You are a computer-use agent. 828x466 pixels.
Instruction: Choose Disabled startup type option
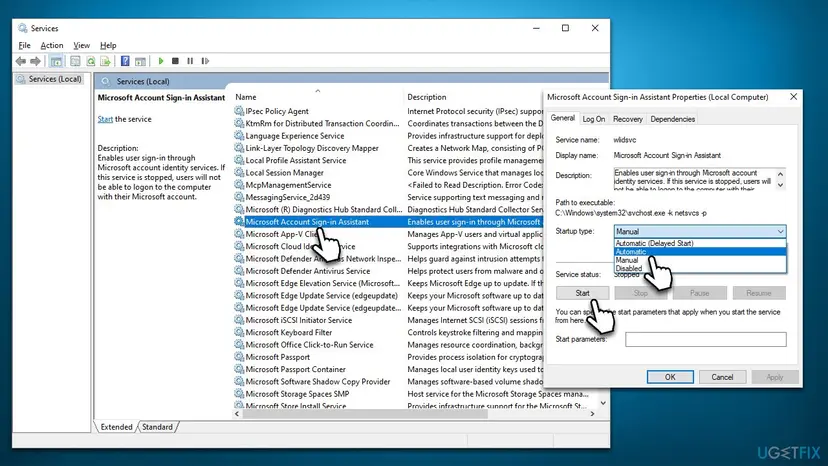point(700,268)
